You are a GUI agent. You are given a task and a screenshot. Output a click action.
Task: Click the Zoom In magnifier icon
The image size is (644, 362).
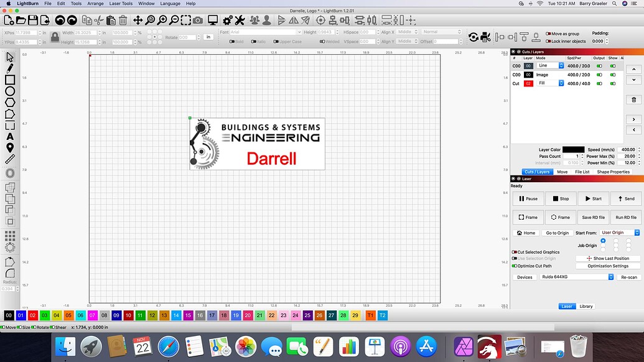pos(162,20)
